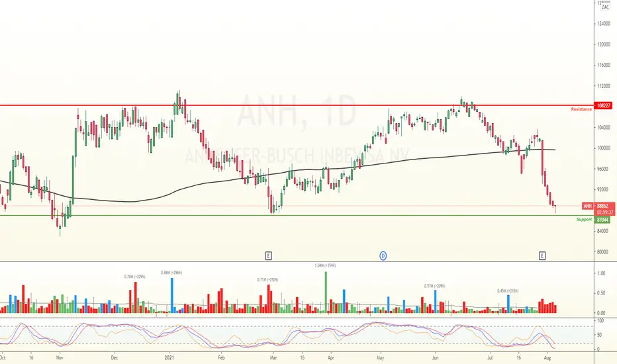The width and height of the screenshot is (617, 364).
Task: Click the 112000 price axis label
Action: pos(604,86)
